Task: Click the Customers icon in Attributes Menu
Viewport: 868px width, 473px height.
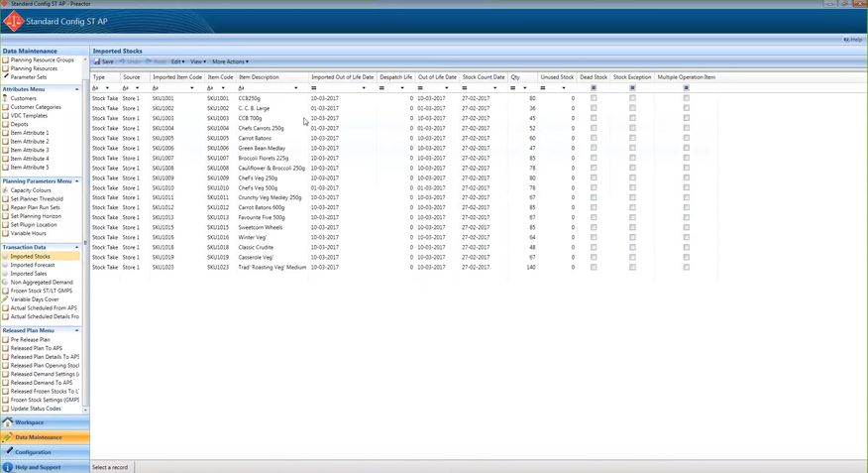Action: click(6, 98)
